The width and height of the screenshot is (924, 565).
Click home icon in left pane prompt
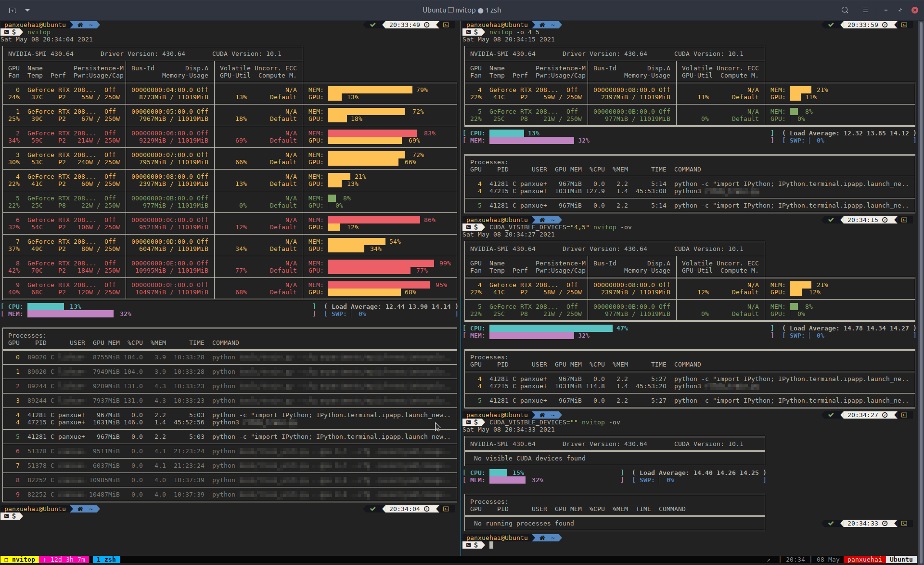(80, 25)
